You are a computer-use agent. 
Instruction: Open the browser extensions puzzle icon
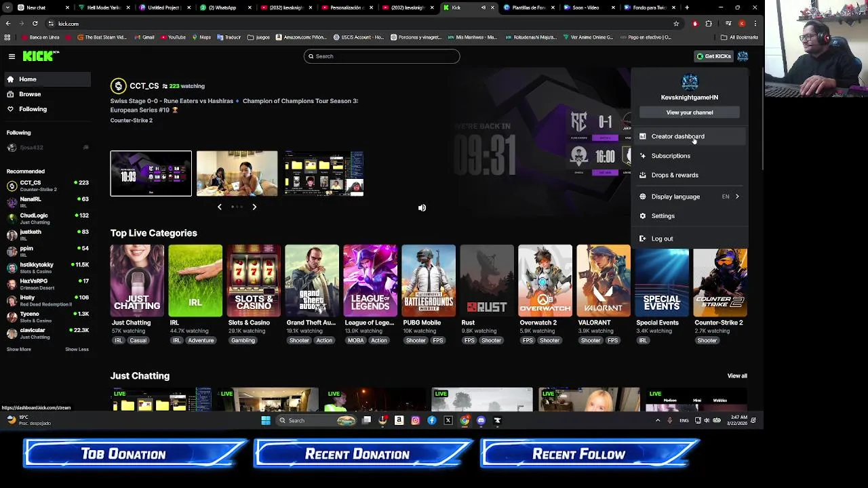pyautogui.click(x=709, y=24)
